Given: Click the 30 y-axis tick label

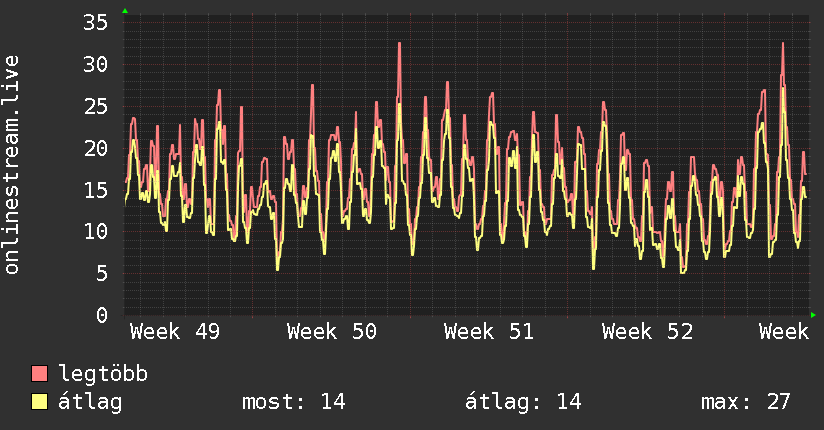Looking at the screenshot, I should [x=95, y=65].
